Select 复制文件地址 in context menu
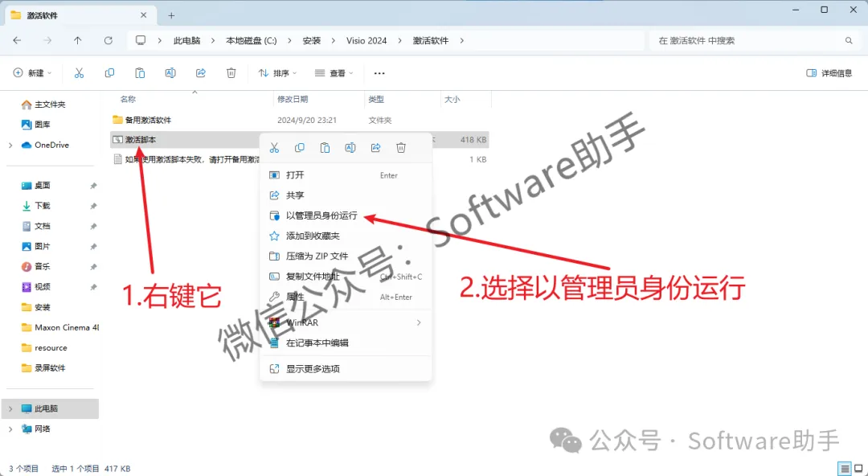 346,277
